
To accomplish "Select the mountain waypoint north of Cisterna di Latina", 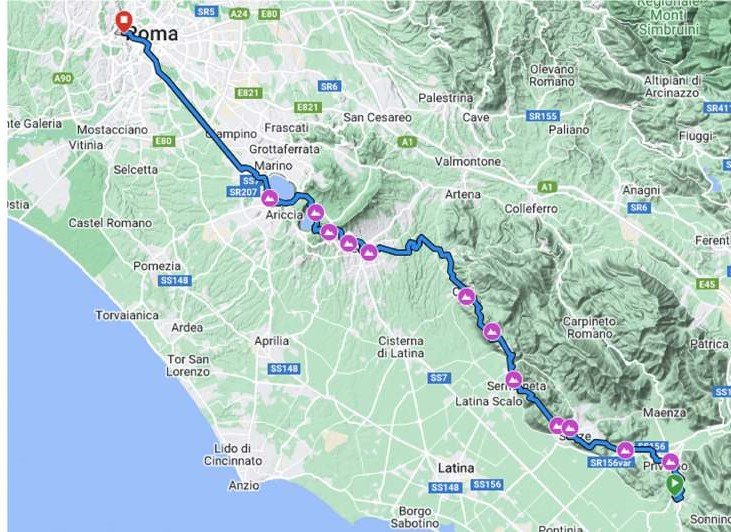I will click(369, 252).
